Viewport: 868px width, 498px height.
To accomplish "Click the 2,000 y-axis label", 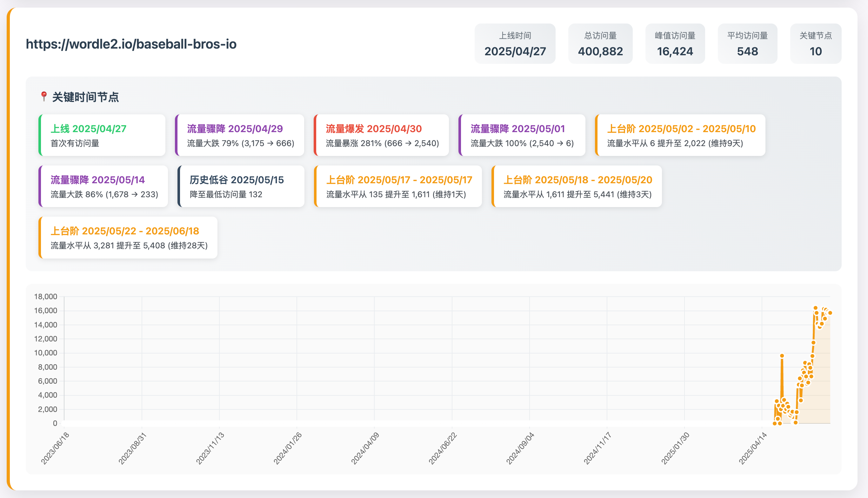I will tap(48, 409).
